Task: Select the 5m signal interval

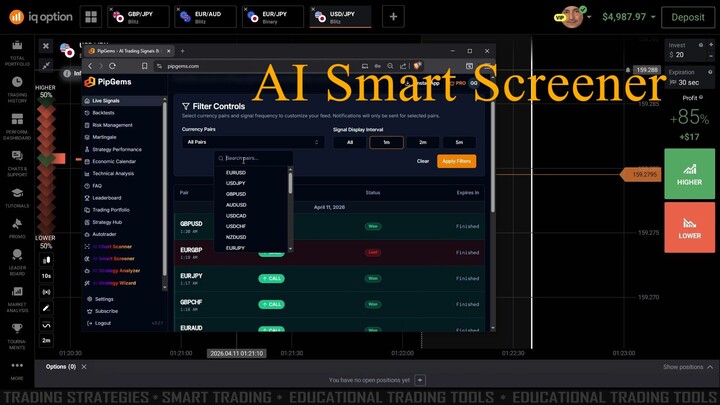Action: pyautogui.click(x=459, y=142)
